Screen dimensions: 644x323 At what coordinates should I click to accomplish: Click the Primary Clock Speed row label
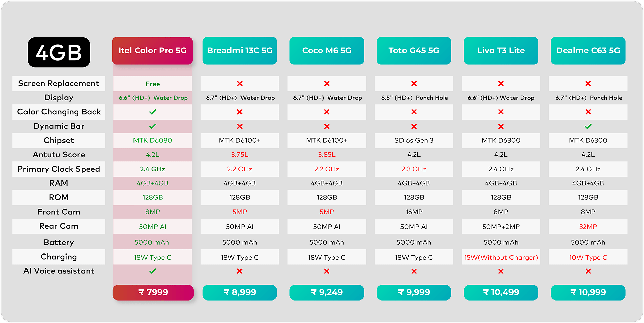[x=59, y=169]
